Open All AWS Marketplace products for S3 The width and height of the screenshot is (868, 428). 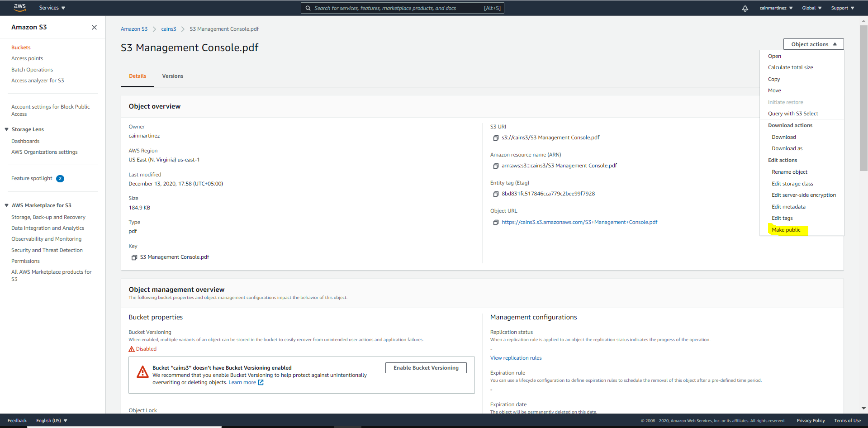coord(51,276)
